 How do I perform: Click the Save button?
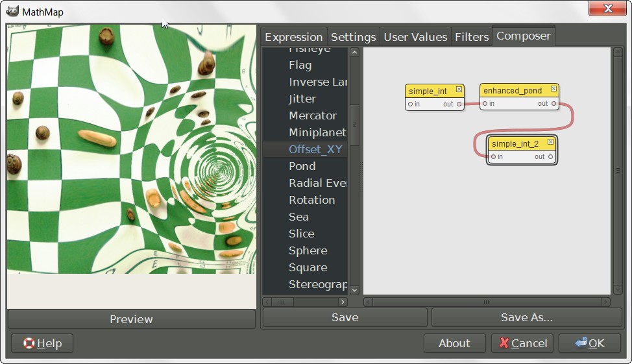[345, 318]
